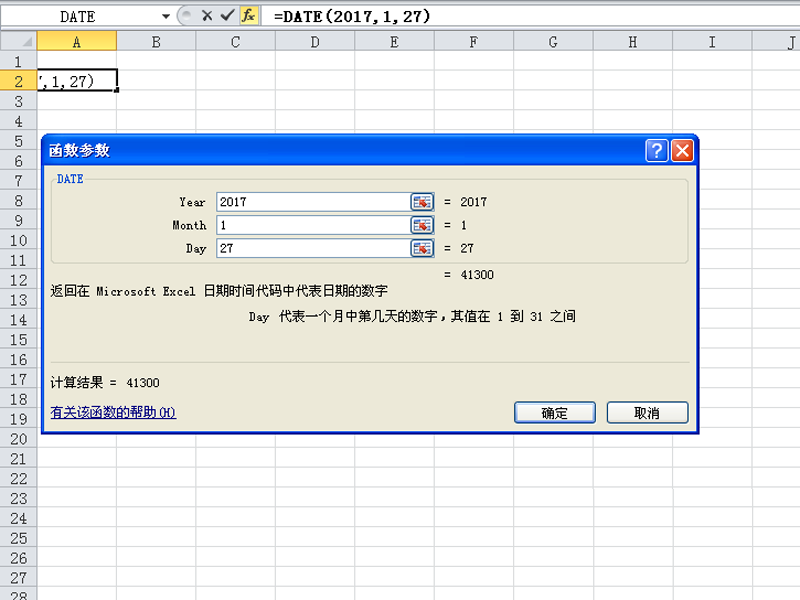This screenshot has width=800, height=600.
Task: Click the Help (?) icon on dialog title bar
Action: click(x=657, y=150)
